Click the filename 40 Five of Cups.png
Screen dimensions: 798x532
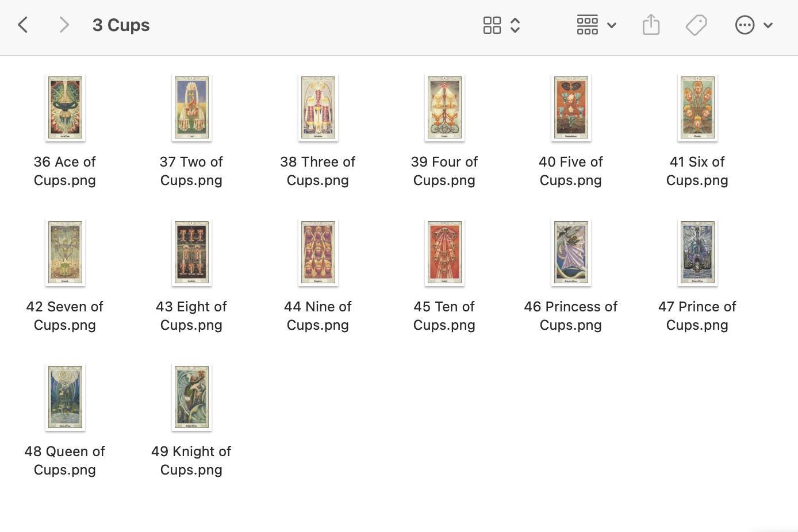pos(571,171)
